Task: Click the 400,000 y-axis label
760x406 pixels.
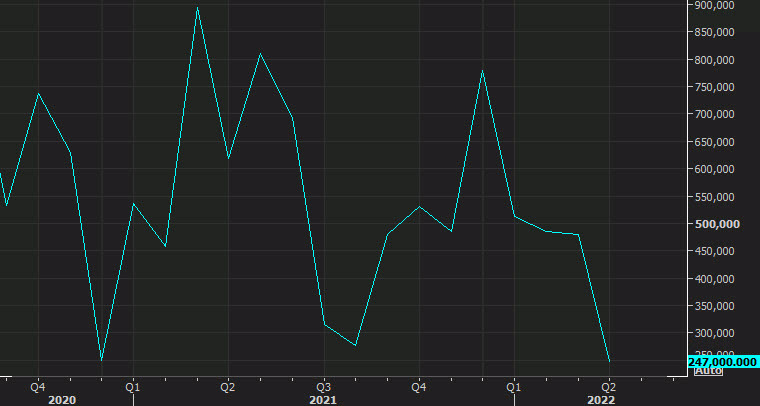Action: pyautogui.click(x=714, y=279)
